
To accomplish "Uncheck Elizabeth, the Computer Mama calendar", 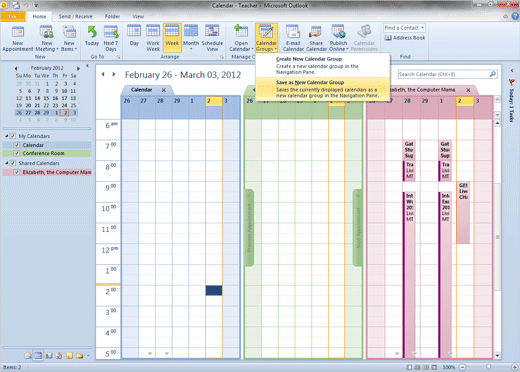I will tap(17, 172).
